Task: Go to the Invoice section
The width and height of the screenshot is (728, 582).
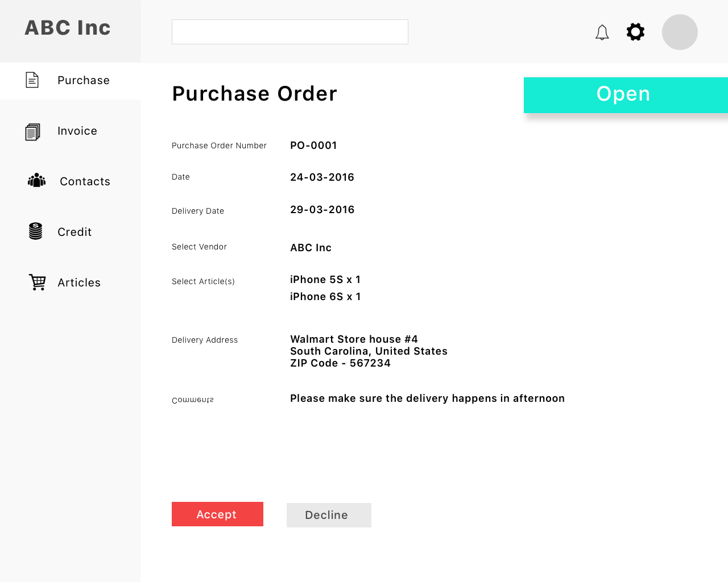Action: (77, 131)
